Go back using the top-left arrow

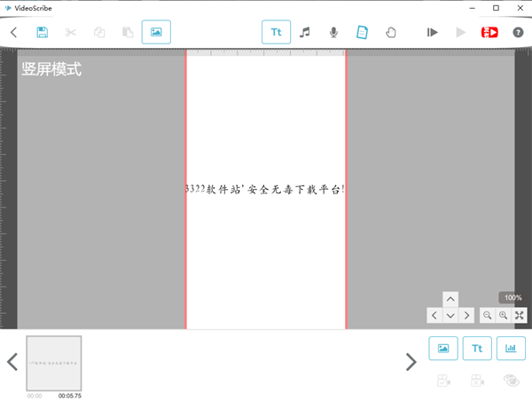pyautogui.click(x=13, y=32)
